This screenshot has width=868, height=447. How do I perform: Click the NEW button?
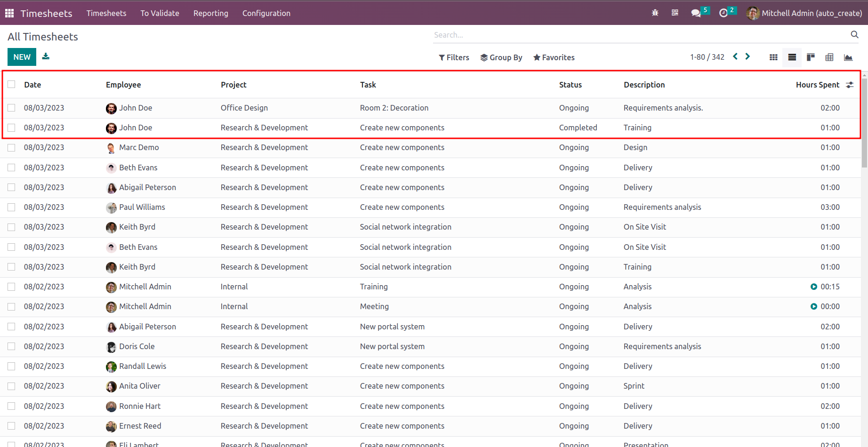(x=22, y=57)
